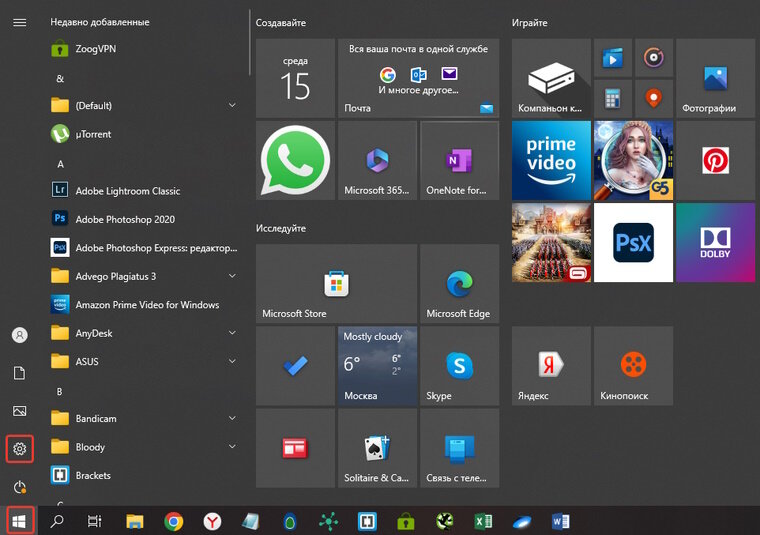760x535 pixels.
Task: Jump to letter index B
Action: [x=60, y=392]
